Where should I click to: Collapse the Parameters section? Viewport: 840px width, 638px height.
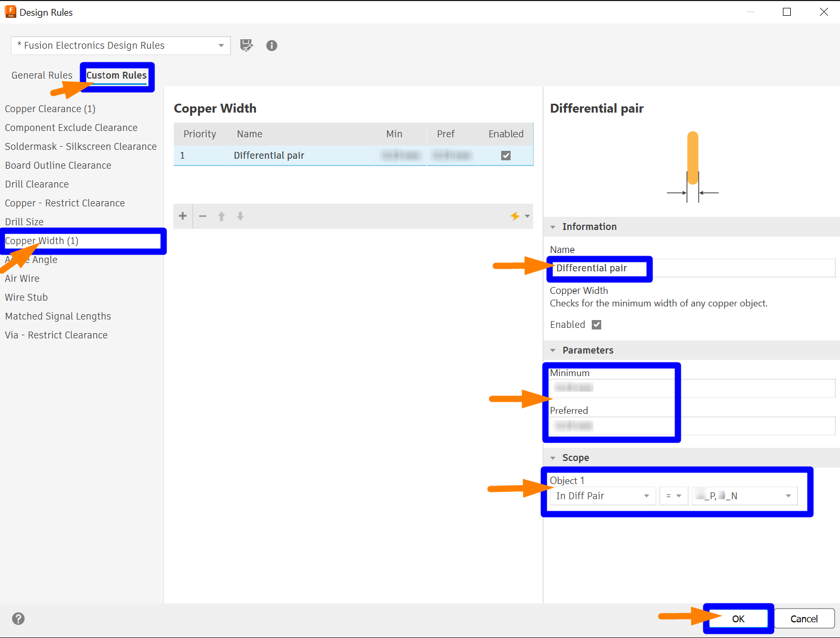click(x=553, y=350)
